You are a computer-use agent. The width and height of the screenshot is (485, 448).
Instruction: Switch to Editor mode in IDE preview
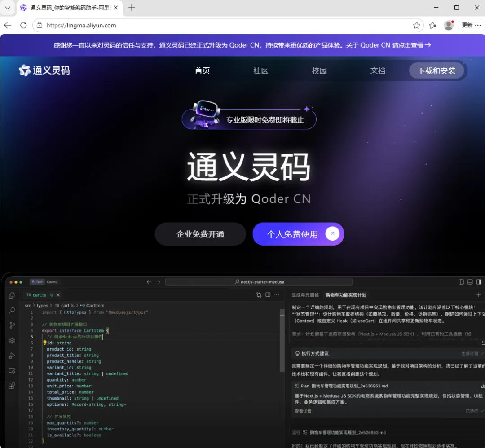coord(37,282)
